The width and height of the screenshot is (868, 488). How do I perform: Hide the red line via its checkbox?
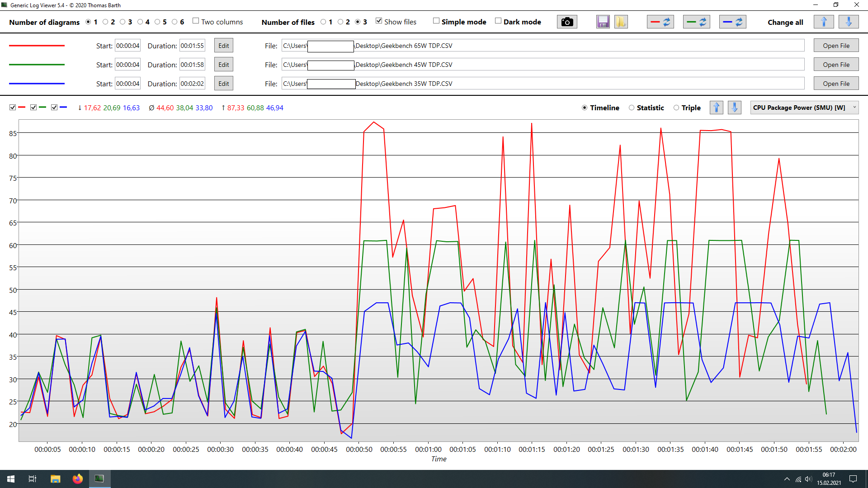click(13, 108)
